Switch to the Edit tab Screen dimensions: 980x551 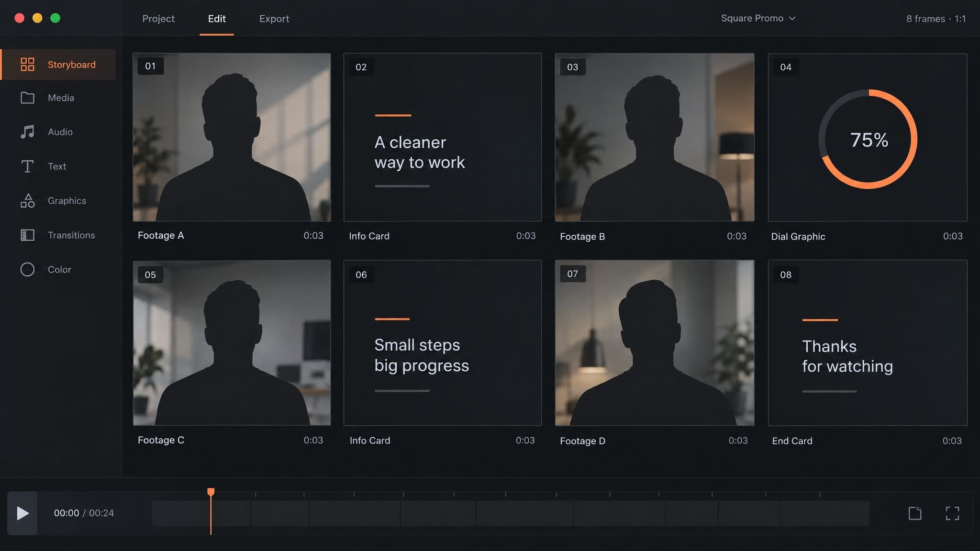coord(217,19)
